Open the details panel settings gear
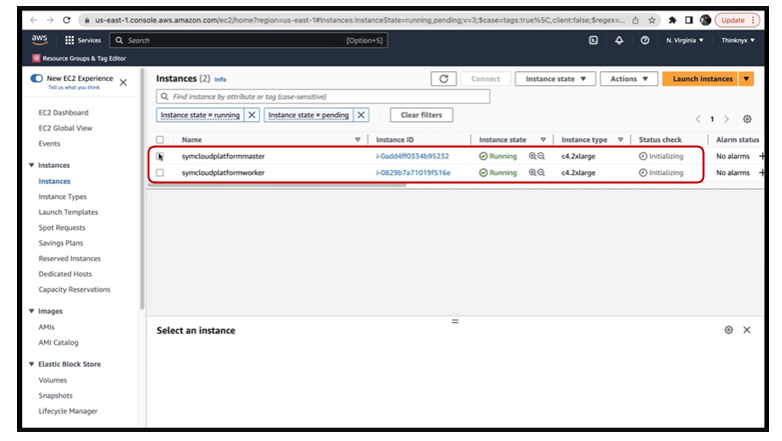Viewport: 782px width, 441px height. click(x=729, y=330)
